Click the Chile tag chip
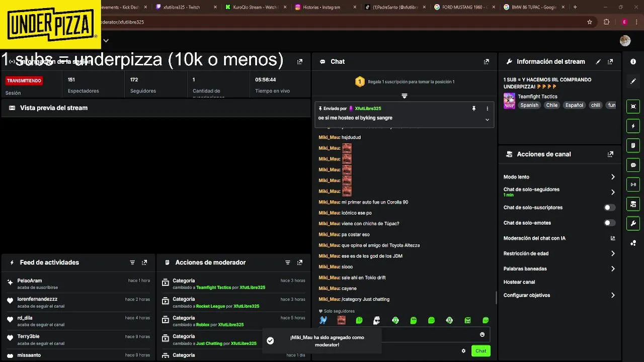 point(552,105)
